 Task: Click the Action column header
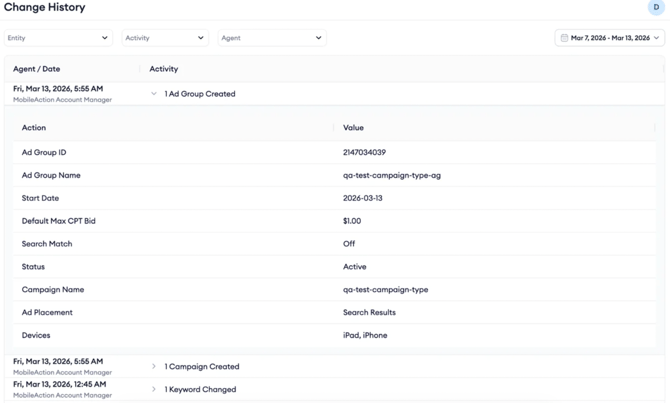(x=34, y=128)
